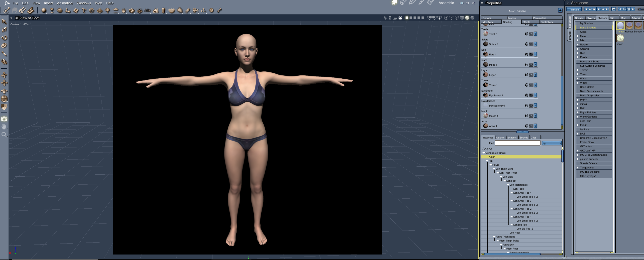644x260 pixels.
Task: Click the fire effect tool icon
Action: (x=123, y=10)
